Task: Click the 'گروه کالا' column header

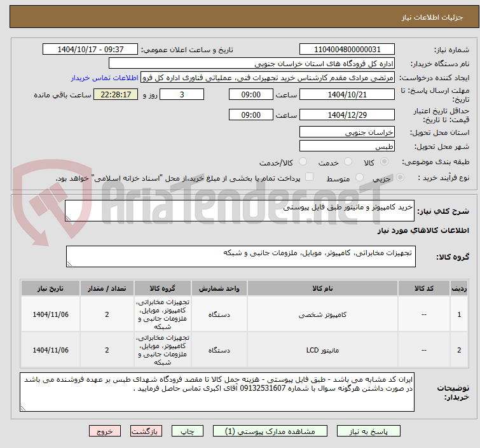Action: pyautogui.click(x=163, y=288)
